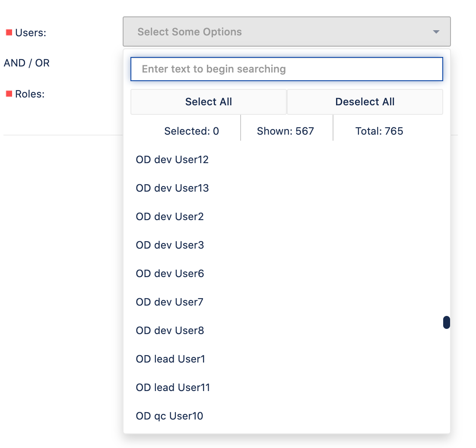The width and height of the screenshot is (476, 448).
Task: Select option OD dev User13
Action: click(286, 188)
